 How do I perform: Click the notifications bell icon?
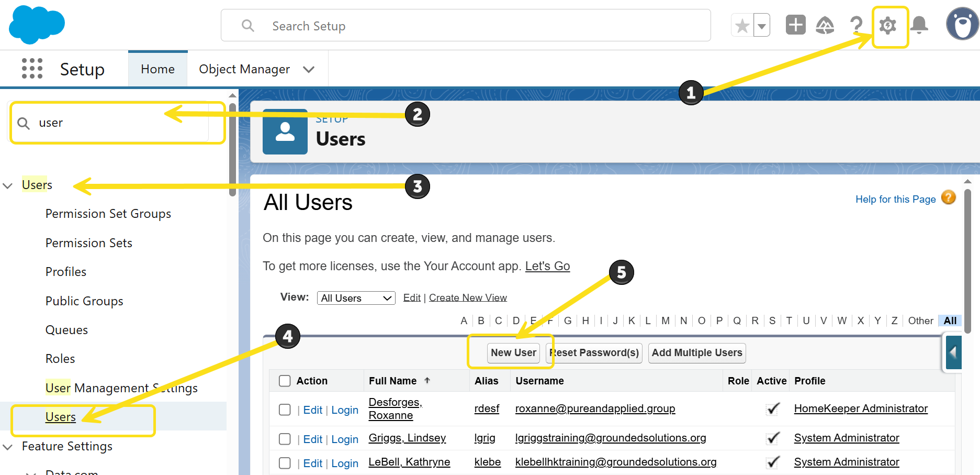[919, 25]
